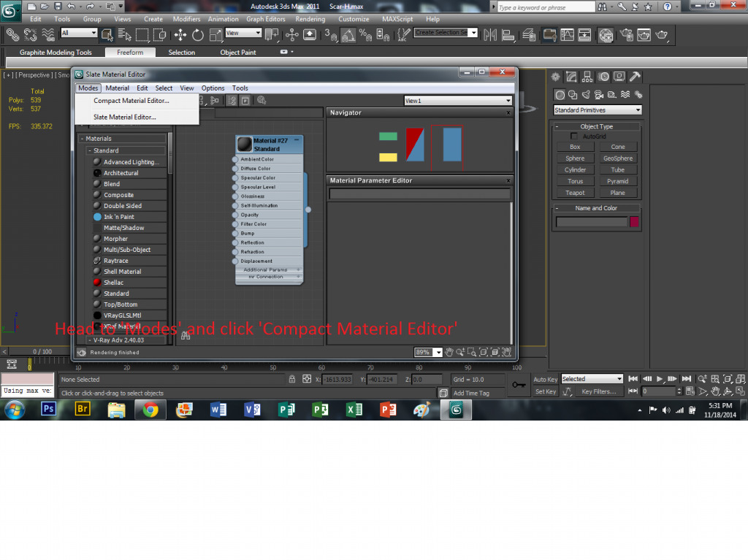Select the Geometry category sphere icon

coord(560,95)
